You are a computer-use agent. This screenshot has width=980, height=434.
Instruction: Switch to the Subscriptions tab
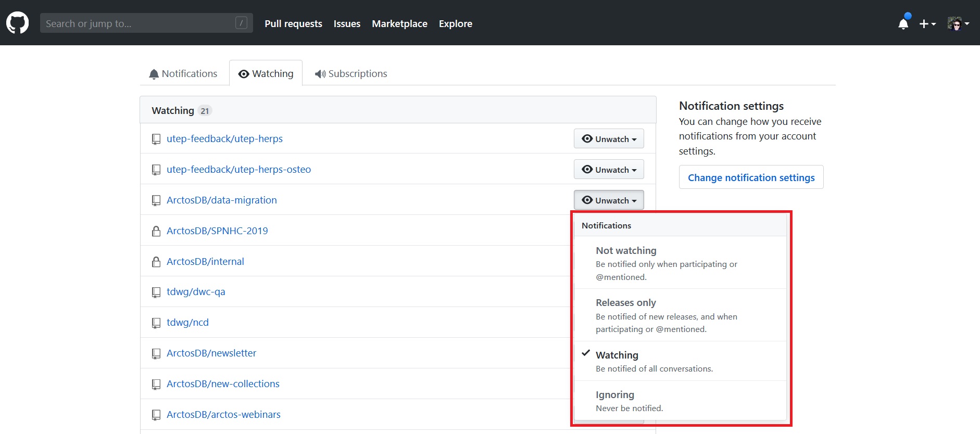(x=351, y=74)
